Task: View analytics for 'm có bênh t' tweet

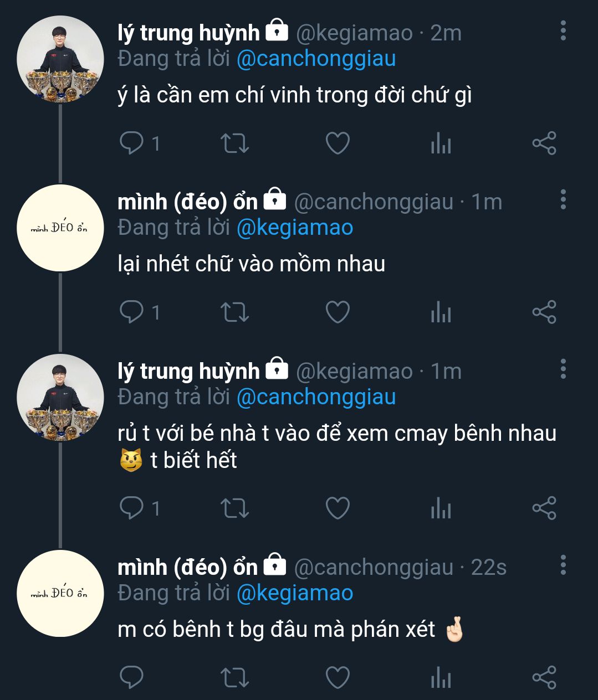Action: (x=441, y=677)
